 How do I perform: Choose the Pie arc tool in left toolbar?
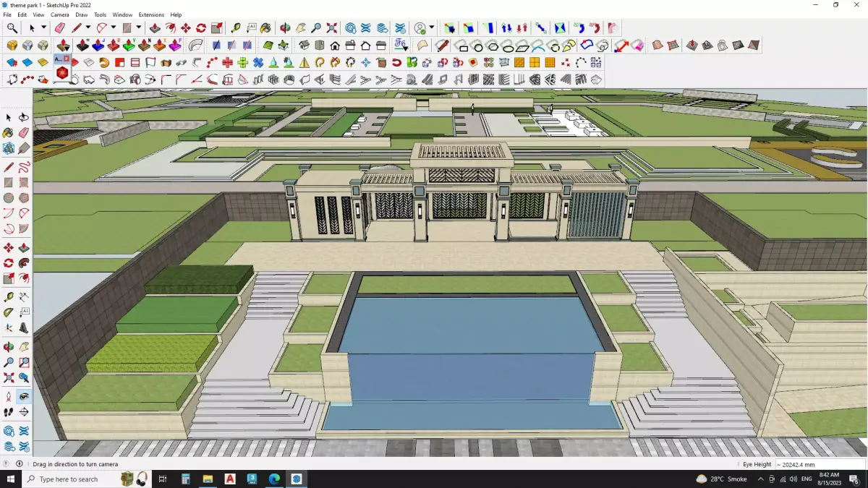tap(24, 229)
